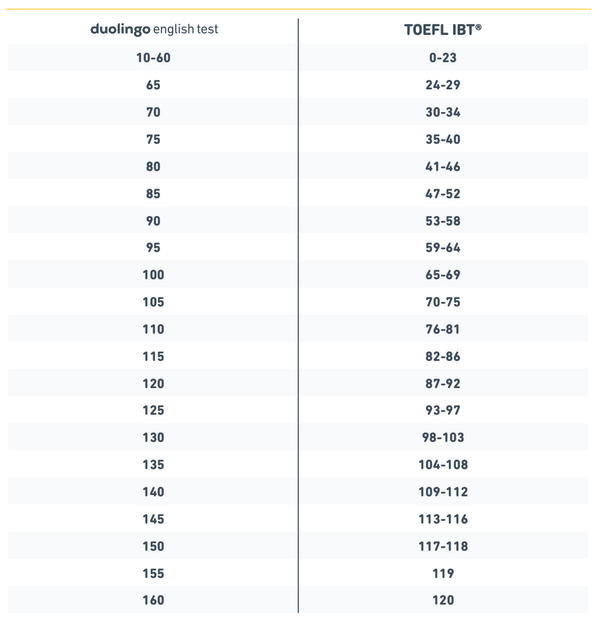Click the duolingo english test column header
Image resolution: width=600 pixels, height=618 pixels.
coord(154,30)
